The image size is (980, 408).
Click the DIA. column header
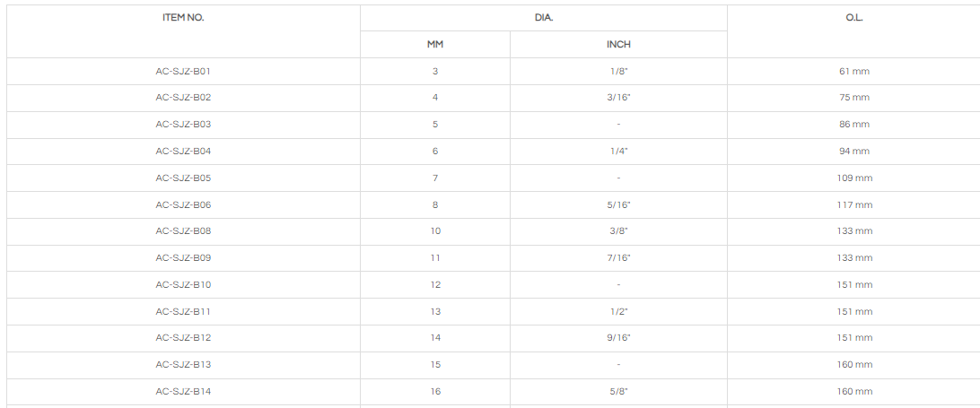pyautogui.click(x=543, y=18)
